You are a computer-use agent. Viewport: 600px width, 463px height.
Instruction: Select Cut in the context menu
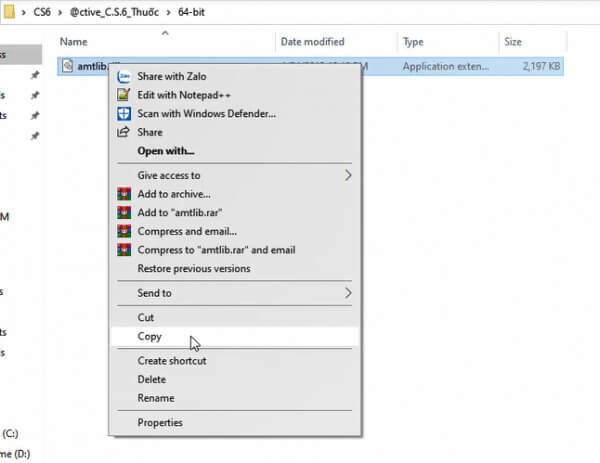click(146, 318)
